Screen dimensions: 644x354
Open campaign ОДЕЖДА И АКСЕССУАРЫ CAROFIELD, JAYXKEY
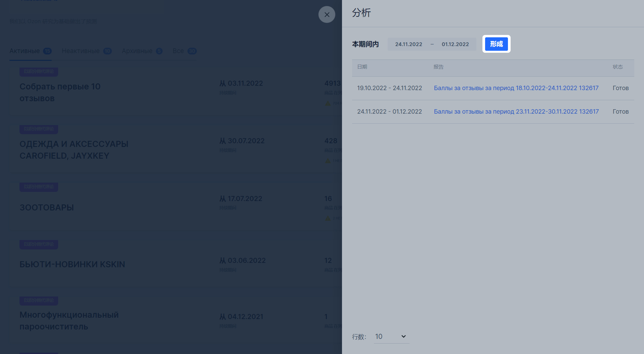pyautogui.click(x=74, y=150)
